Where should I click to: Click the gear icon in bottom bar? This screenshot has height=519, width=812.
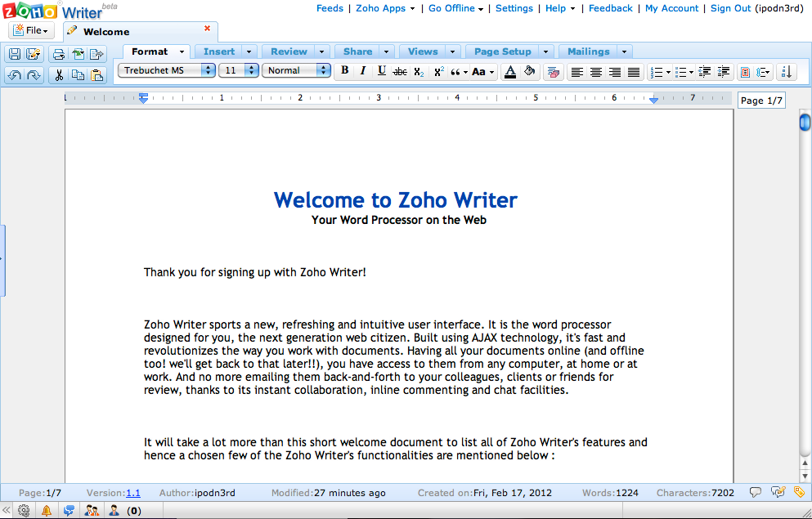tap(24, 511)
